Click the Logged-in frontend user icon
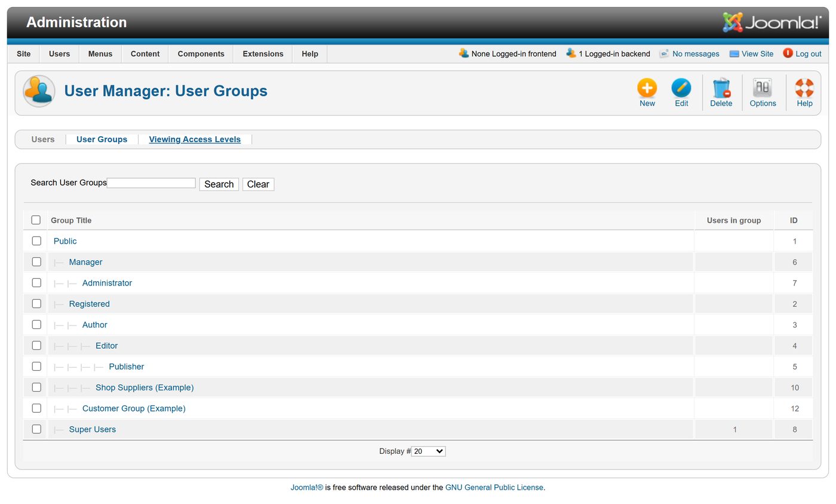 (463, 53)
